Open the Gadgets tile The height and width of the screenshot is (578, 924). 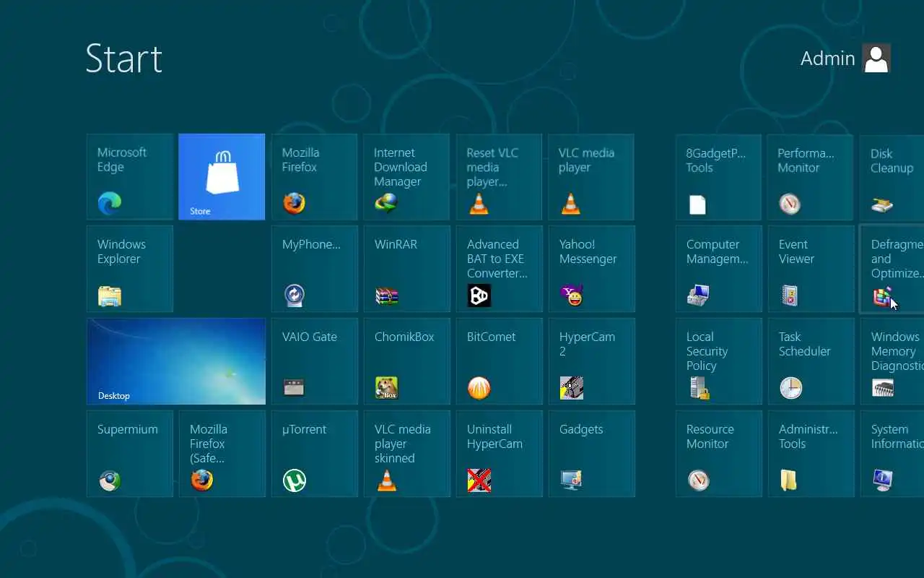(591, 454)
